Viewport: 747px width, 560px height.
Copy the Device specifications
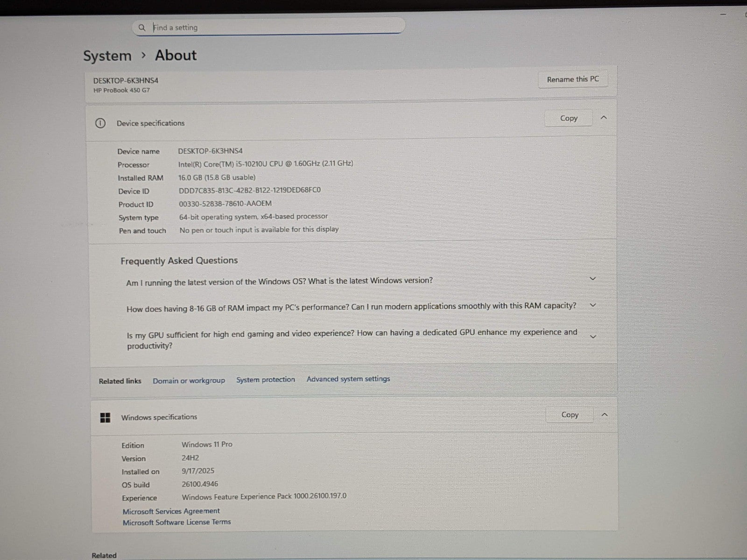(x=568, y=119)
